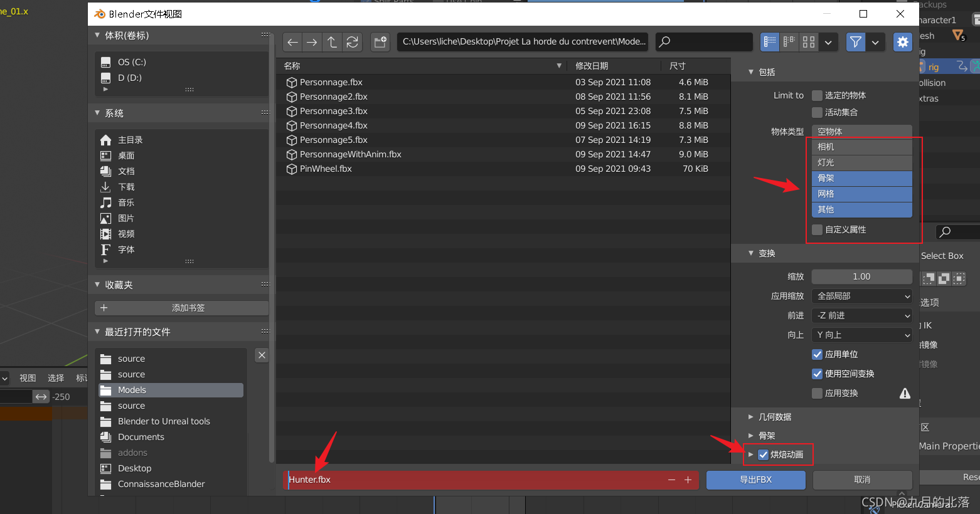Open recent Blender to Unreal tools folder
Viewport: 980px width, 514px height.
[x=171, y=421]
